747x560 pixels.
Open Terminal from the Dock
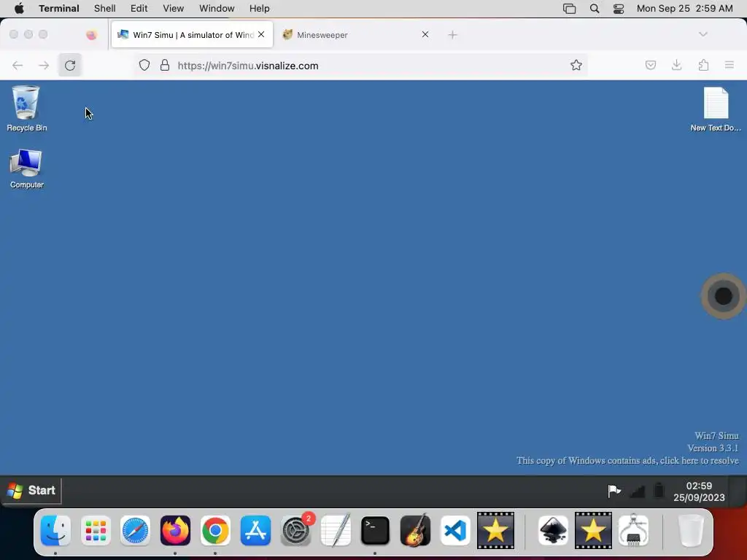376,530
